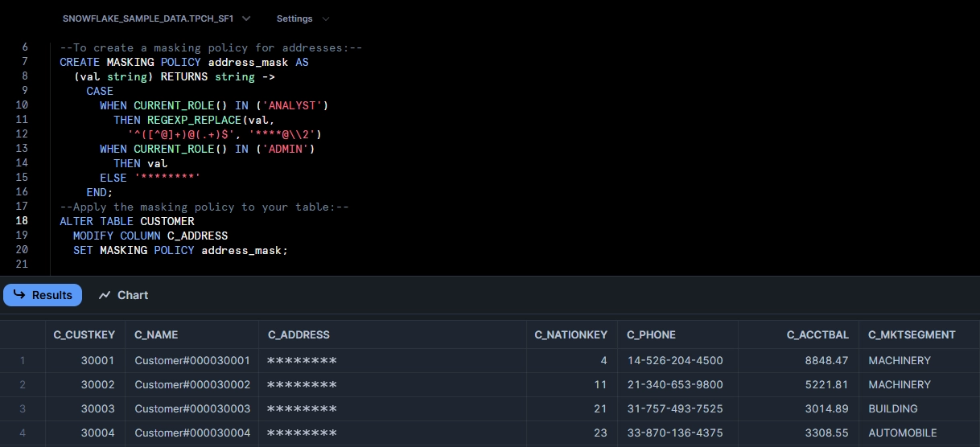The height and width of the screenshot is (447, 980).
Task: Expand the Settings dropdown
Action: (x=303, y=18)
